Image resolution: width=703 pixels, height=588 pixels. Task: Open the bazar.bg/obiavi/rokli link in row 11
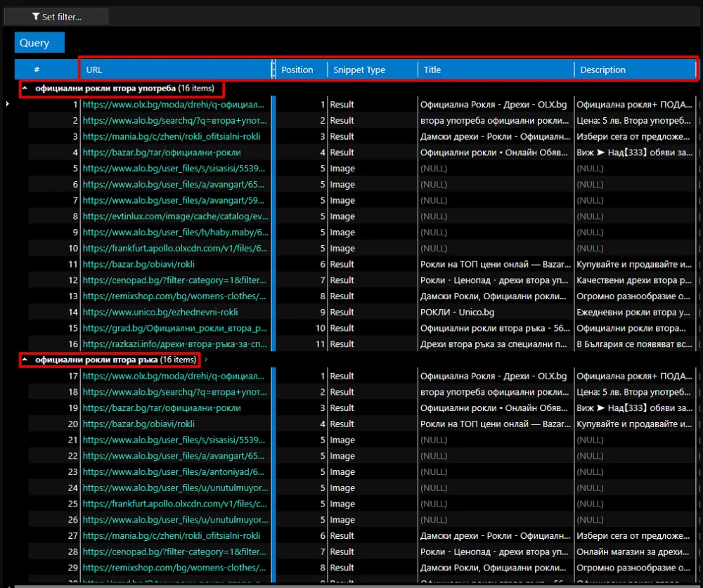[x=138, y=264]
